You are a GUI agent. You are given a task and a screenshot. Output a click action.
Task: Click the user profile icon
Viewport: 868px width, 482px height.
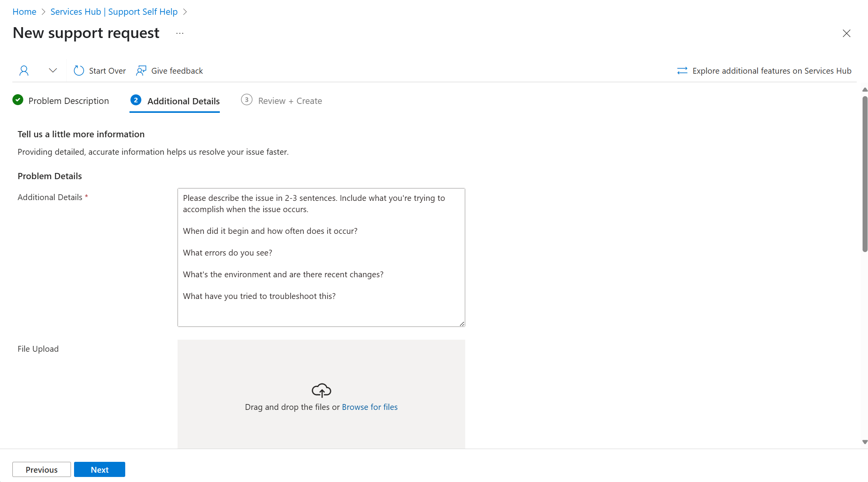24,70
